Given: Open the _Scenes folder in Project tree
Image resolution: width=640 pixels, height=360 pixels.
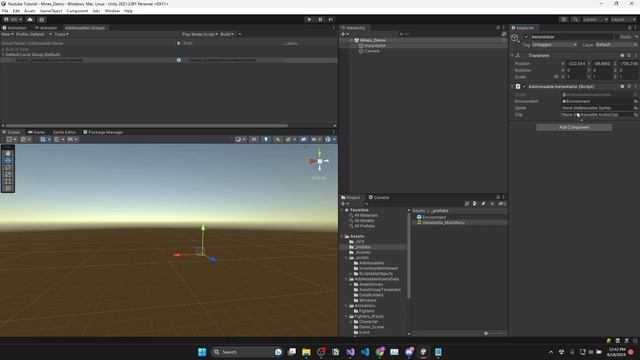Looking at the screenshot, I should pos(360,252).
